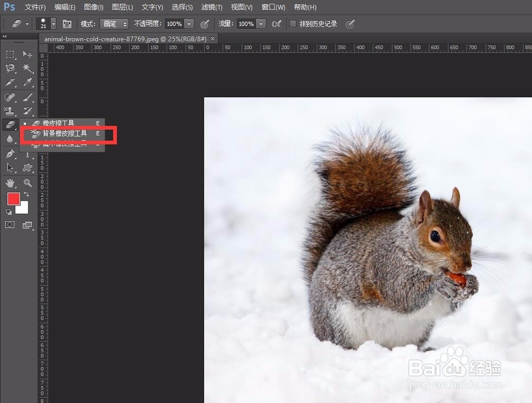
Task: Open the 滤镜(T) menu
Action: click(212, 7)
